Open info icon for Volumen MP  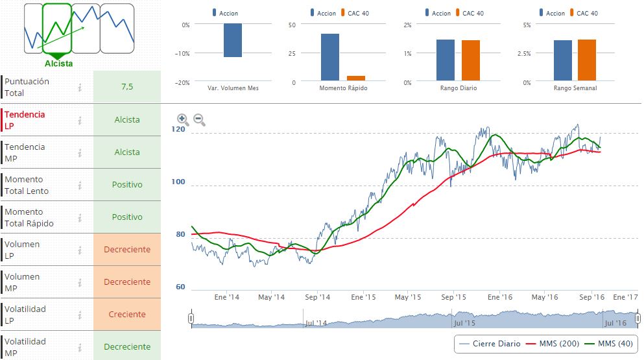[80, 282]
